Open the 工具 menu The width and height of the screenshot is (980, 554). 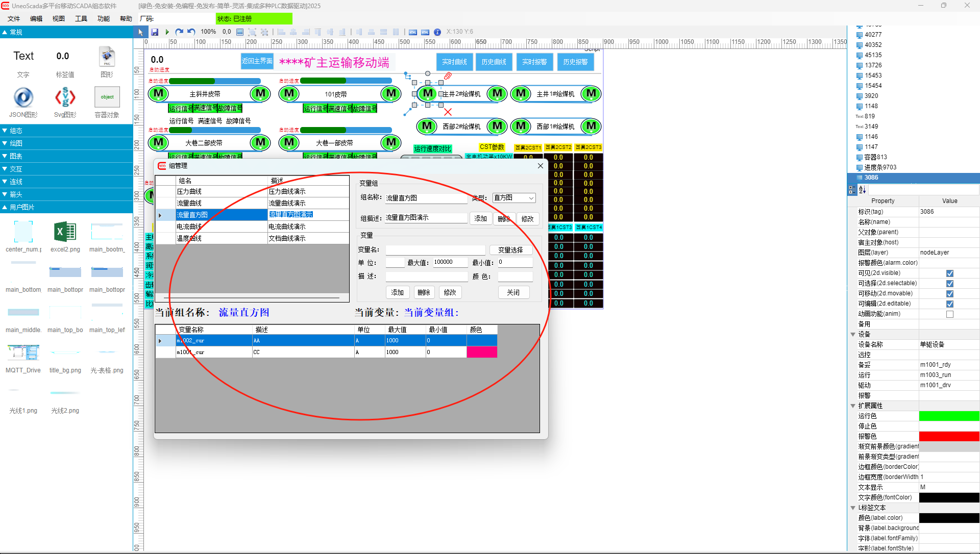81,19
